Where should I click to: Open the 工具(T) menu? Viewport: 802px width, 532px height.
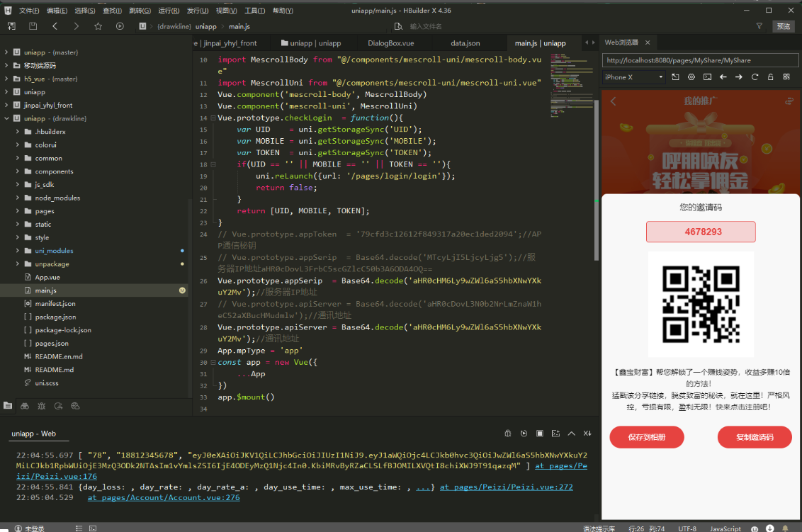[255, 11]
